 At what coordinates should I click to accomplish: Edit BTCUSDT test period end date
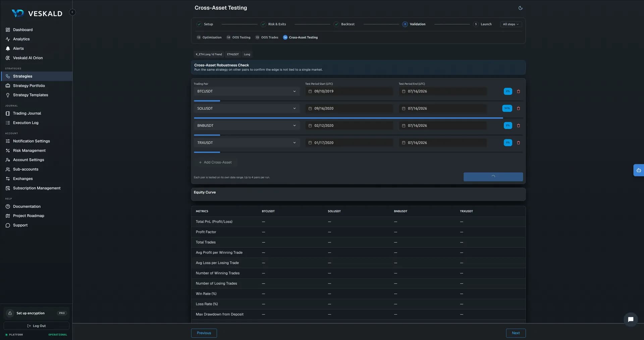pos(442,91)
